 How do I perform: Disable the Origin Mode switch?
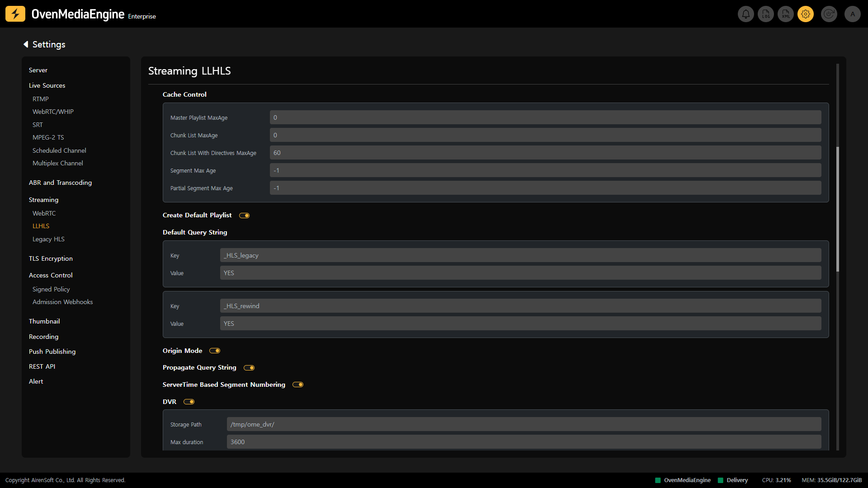pos(215,351)
